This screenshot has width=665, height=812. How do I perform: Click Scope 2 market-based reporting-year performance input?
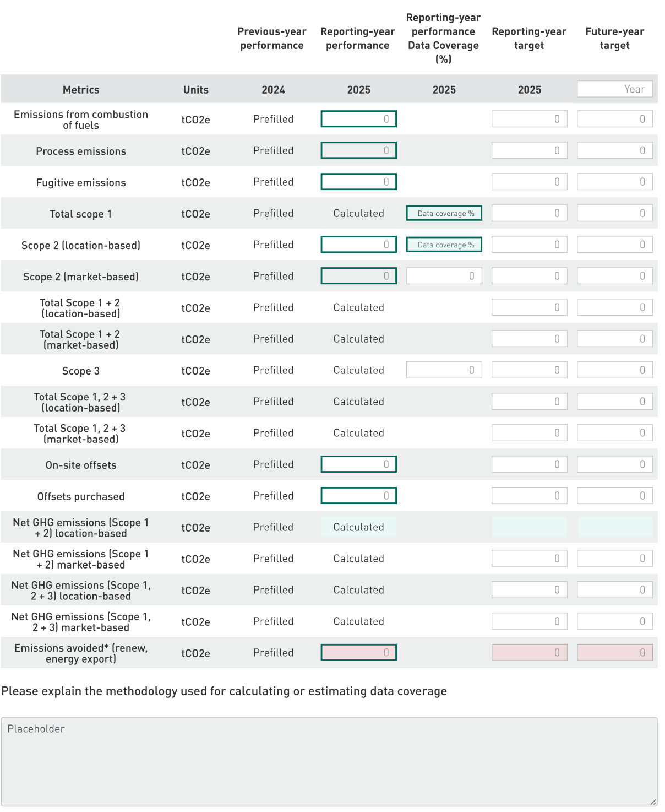pyautogui.click(x=358, y=276)
